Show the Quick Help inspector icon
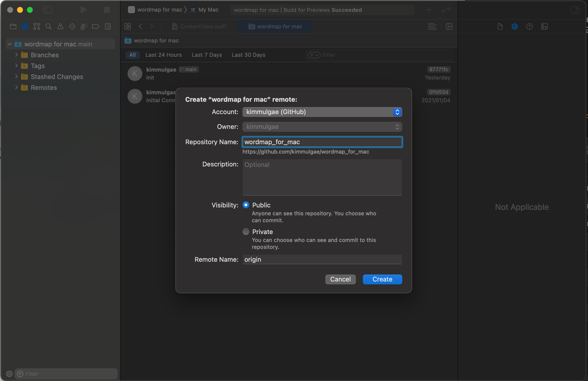The image size is (588, 381). (530, 26)
